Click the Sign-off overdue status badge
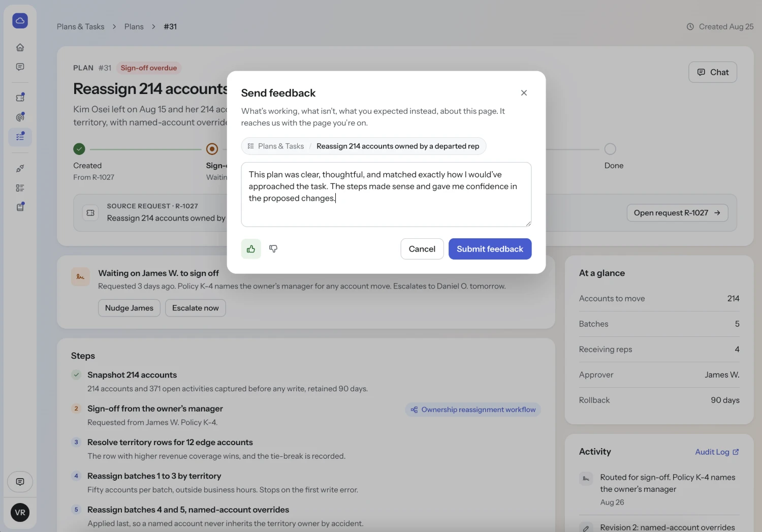The image size is (762, 532). coord(149,68)
